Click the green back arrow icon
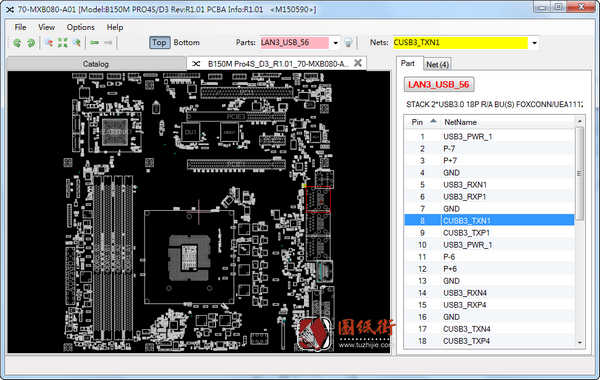 (95, 43)
